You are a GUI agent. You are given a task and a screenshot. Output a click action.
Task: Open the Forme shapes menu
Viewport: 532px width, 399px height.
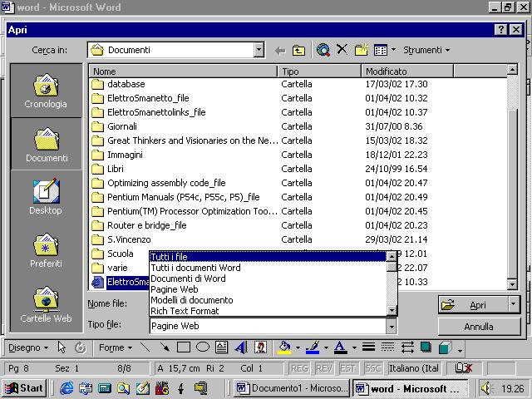point(116,347)
